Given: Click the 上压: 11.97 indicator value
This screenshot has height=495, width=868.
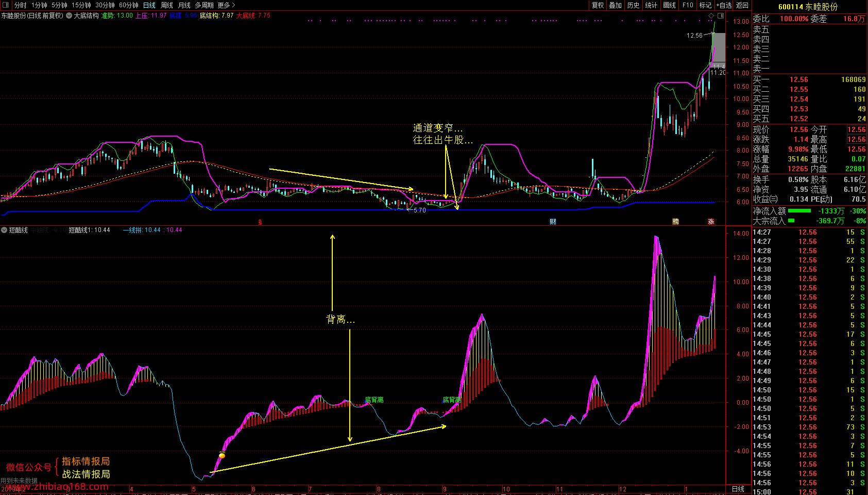Looking at the screenshot, I should coord(151,15).
